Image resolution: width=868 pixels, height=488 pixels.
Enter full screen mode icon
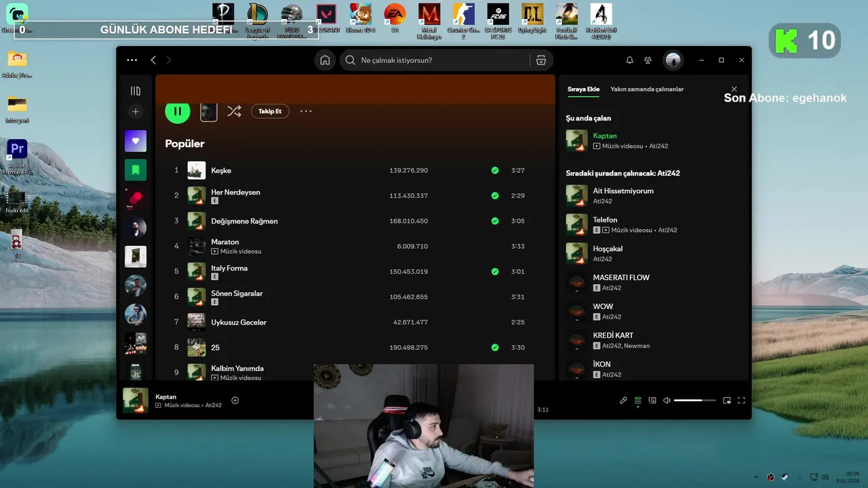[x=741, y=401]
